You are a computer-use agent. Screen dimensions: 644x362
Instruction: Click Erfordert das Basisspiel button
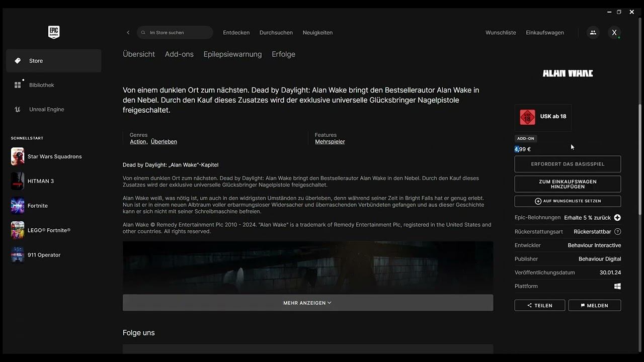pos(568,164)
